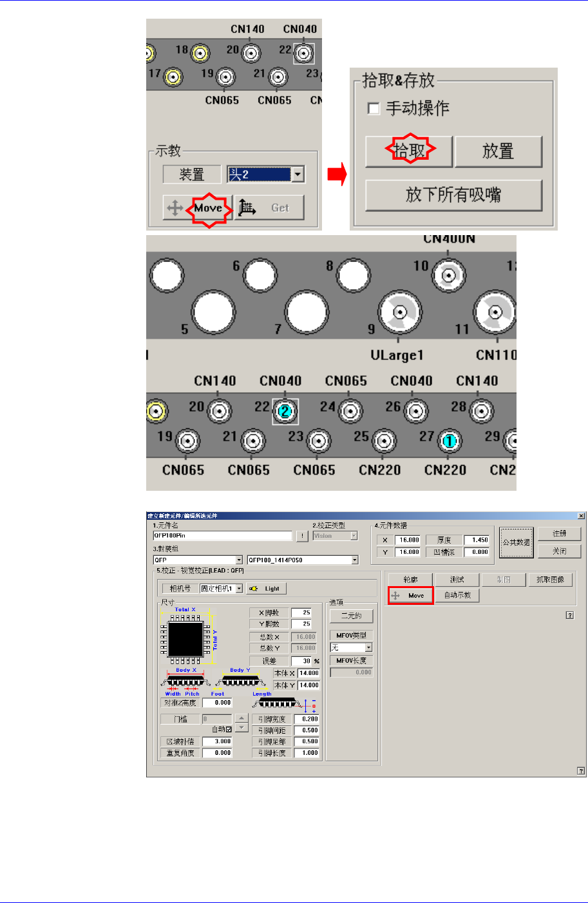Open upper help question mark icon
The height and width of the screenshot is (903, 588).
coord(570,616)
